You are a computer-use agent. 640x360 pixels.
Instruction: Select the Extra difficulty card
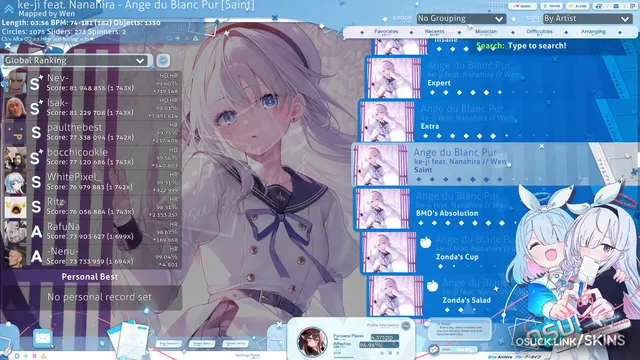[499, 121]
